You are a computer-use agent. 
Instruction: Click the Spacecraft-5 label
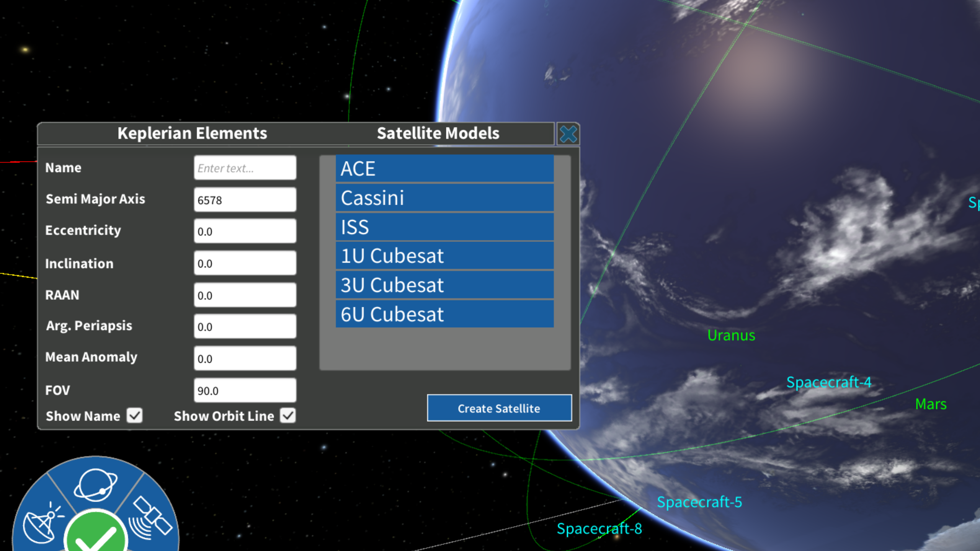(699, 502)
